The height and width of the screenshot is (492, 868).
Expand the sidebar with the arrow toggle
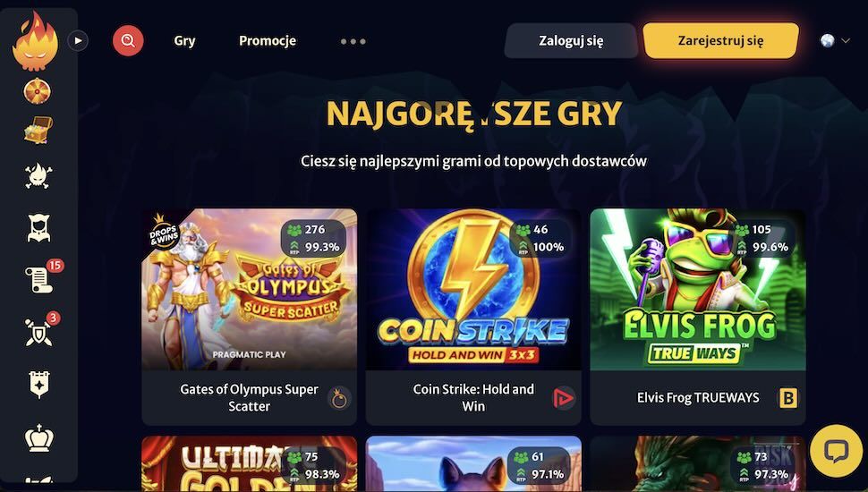[78, 40]
